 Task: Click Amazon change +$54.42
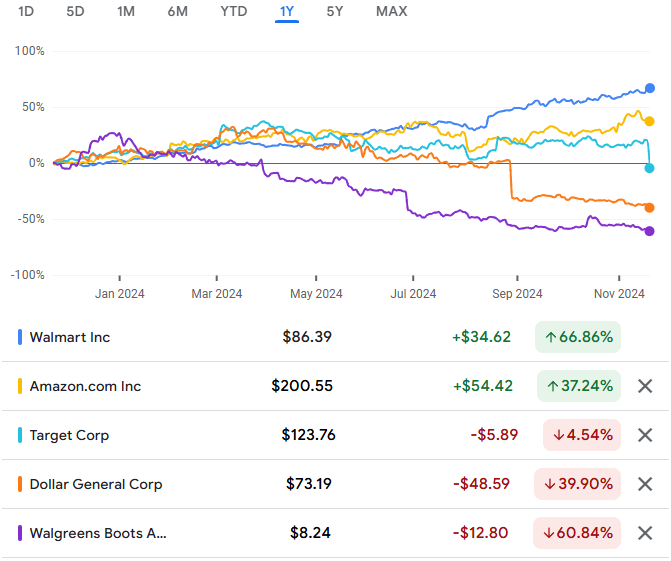pos(483,386)
